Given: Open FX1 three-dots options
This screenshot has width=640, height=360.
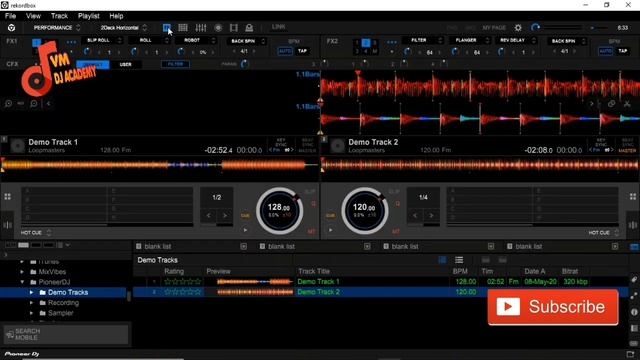Looking at the screenshot, I should pos(71,42).
